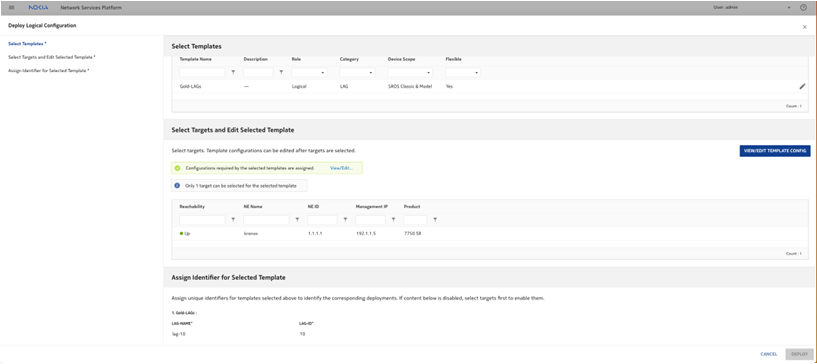Click the Up reachability status
Screen dimensions: 817x364
point(184,234)
